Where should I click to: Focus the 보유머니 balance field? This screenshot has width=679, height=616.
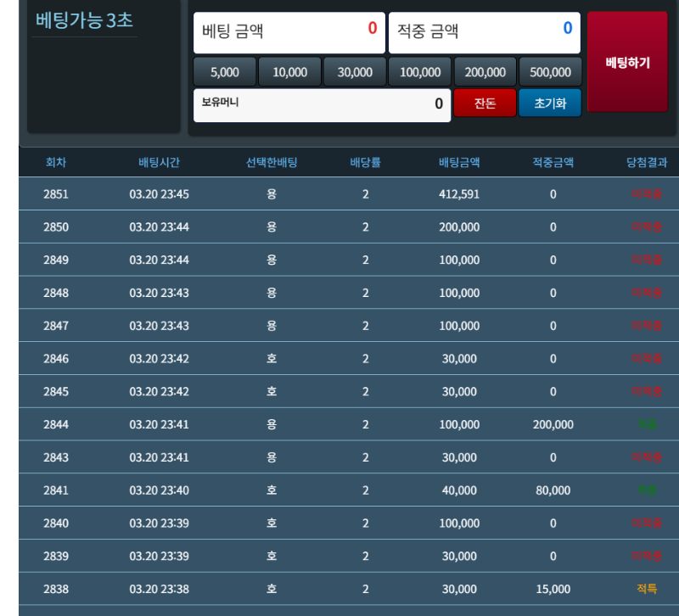click(323, 104)
